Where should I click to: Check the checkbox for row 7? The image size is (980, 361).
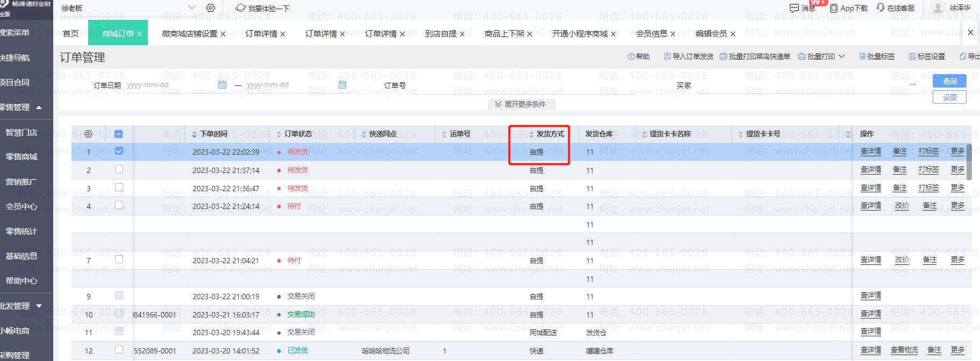119,259
